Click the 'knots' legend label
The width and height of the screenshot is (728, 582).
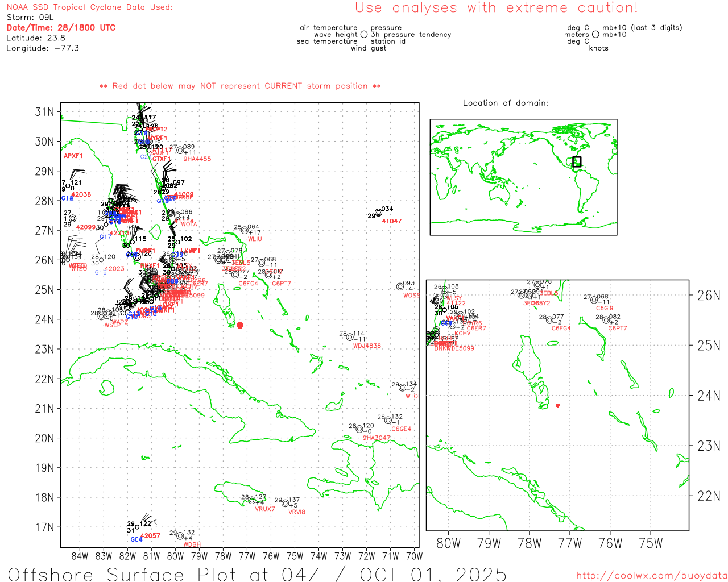point(599,48)
